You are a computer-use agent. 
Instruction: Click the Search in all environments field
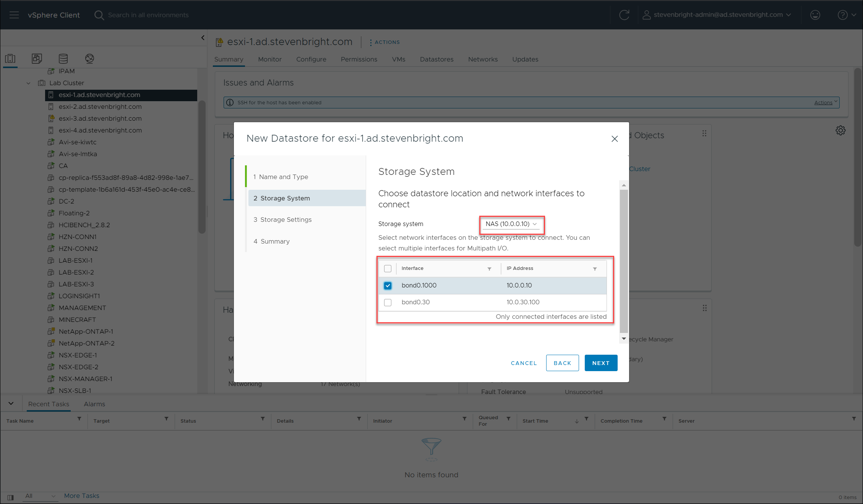point(148,15)
